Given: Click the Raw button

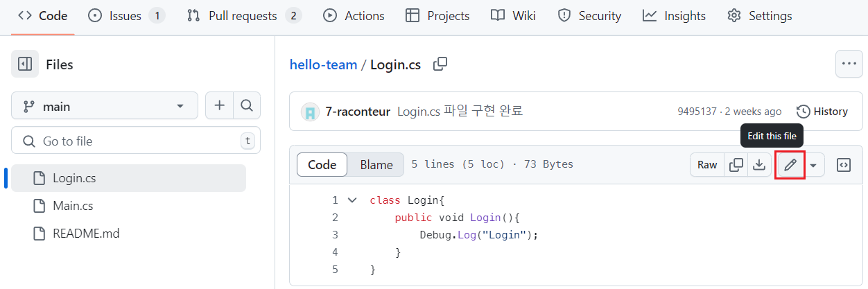Looking at the screenshot, I should (707, 164).
